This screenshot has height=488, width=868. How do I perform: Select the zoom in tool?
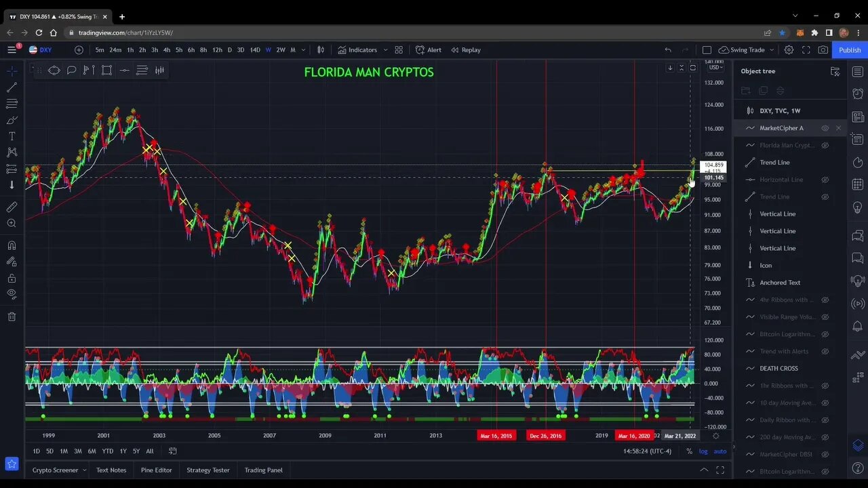point(12,223)
